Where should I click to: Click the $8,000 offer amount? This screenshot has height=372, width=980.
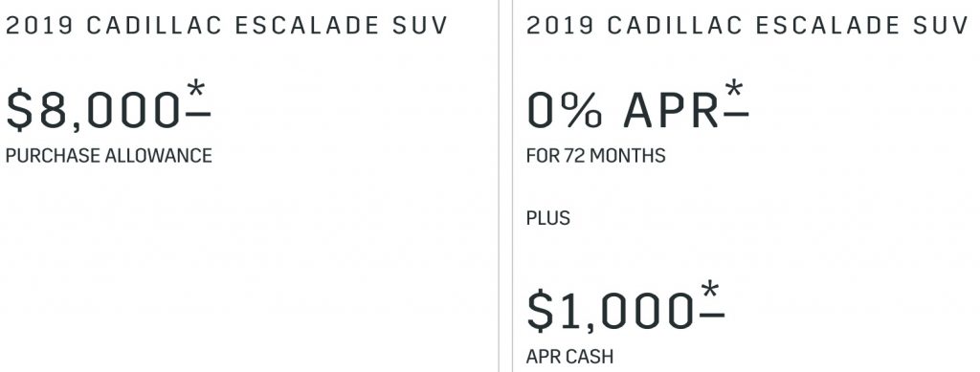(x=94, y=111)
